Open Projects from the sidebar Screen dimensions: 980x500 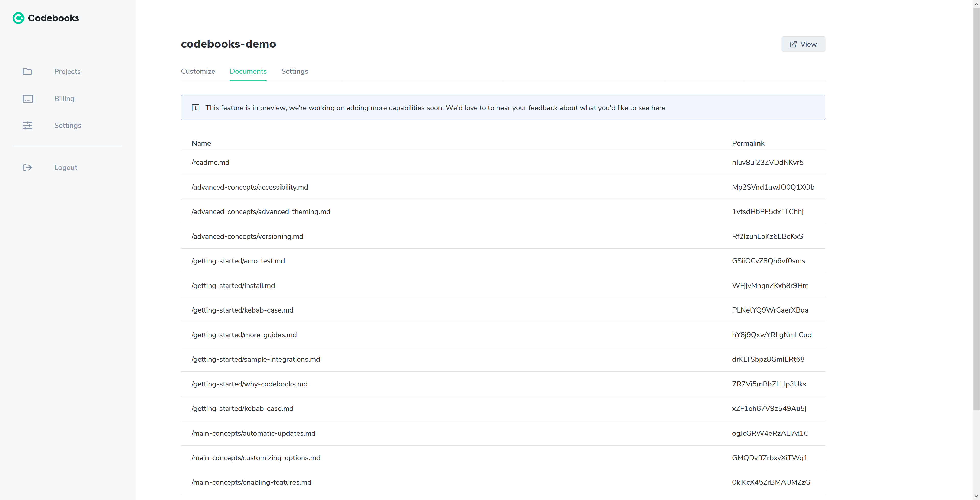[67, 71]
